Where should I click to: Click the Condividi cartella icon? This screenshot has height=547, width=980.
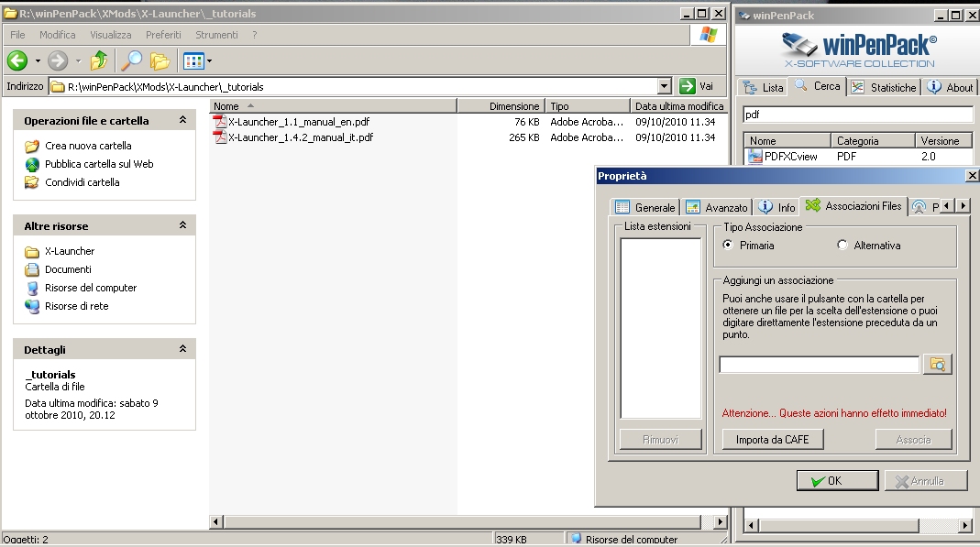point(32,182)
